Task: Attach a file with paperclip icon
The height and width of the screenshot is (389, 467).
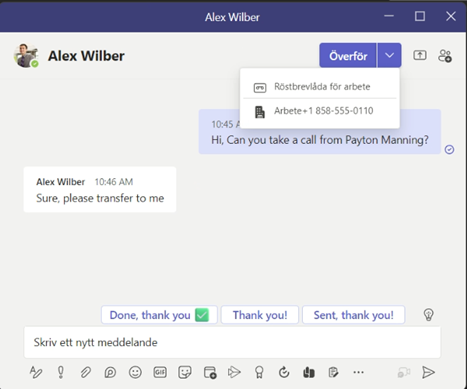Action: pos(86,372)
